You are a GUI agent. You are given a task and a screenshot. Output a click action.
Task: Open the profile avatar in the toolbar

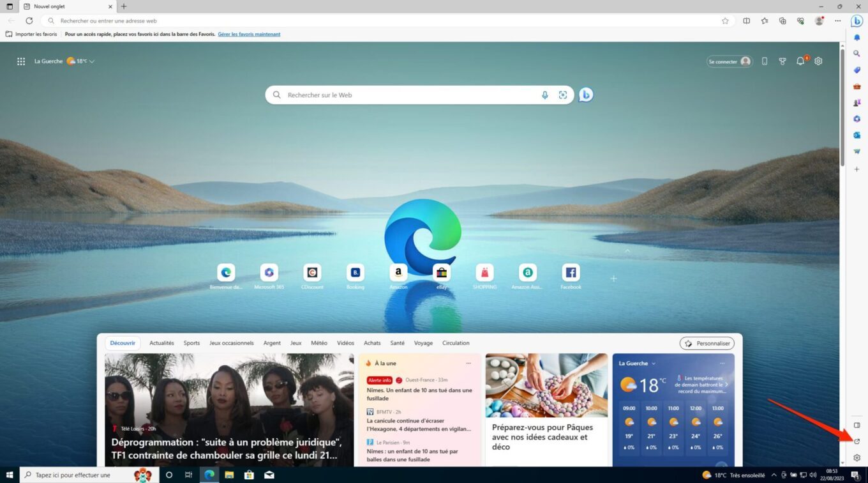point(819,21)
